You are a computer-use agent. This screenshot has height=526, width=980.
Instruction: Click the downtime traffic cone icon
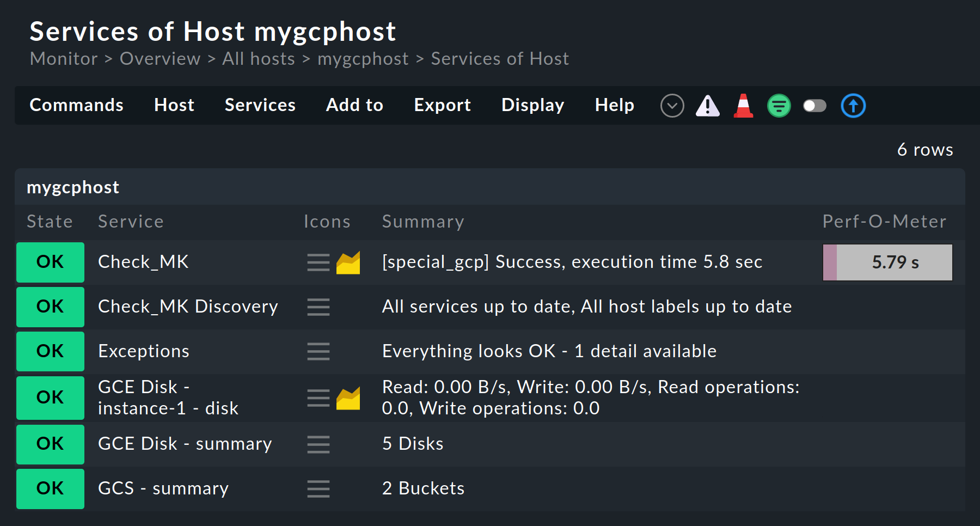point(743,106)
